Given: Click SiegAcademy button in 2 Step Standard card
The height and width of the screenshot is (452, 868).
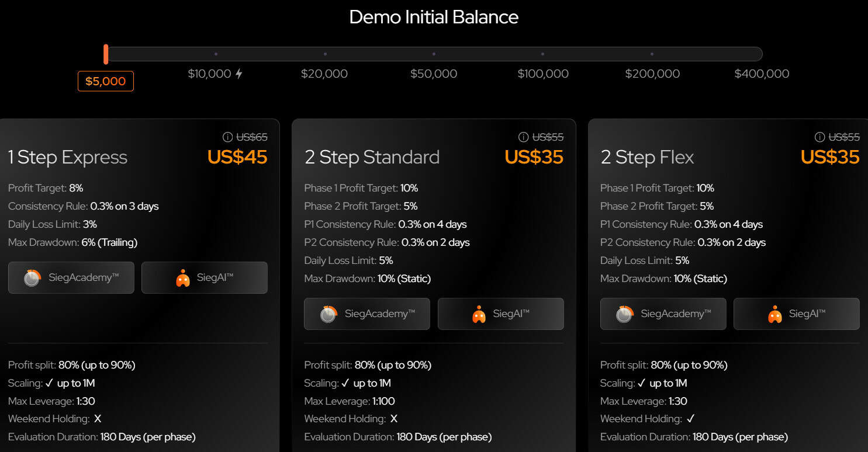Looking at the screenshot, I should click(366, 314).
